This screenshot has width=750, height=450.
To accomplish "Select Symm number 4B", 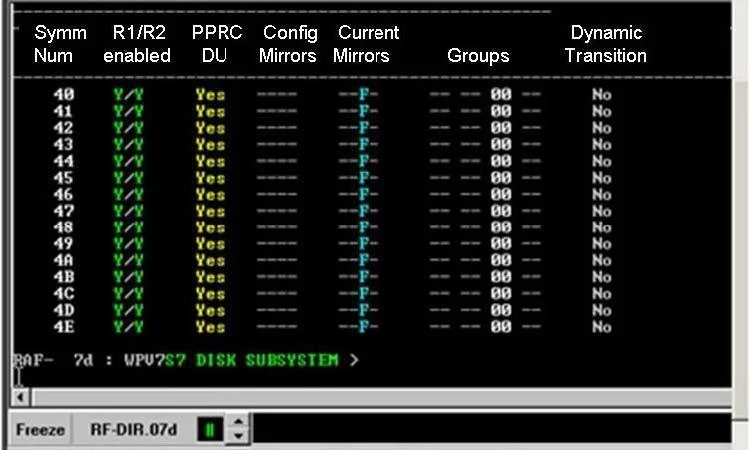I will [x=64, y=277].
